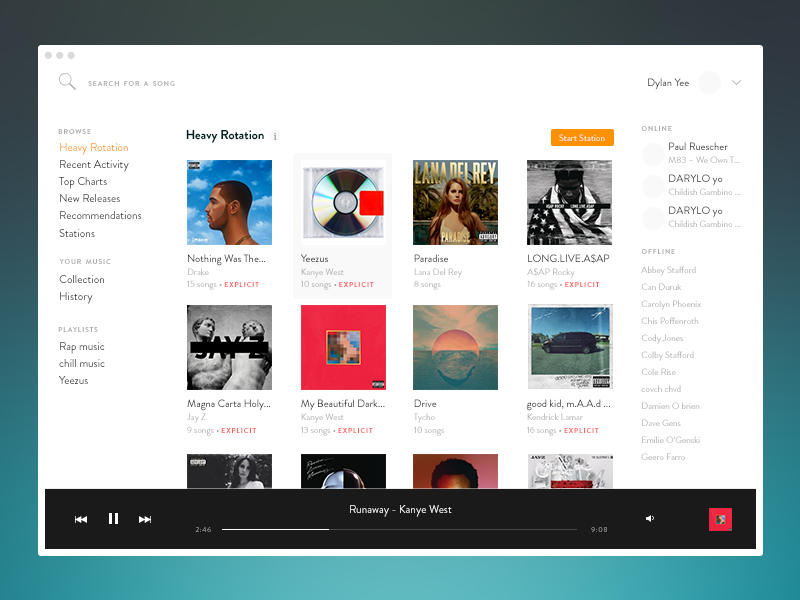Click the search magnifier icon
Image resolution: width=800 pixels, height=600 pixels.
tap(67, 81)
